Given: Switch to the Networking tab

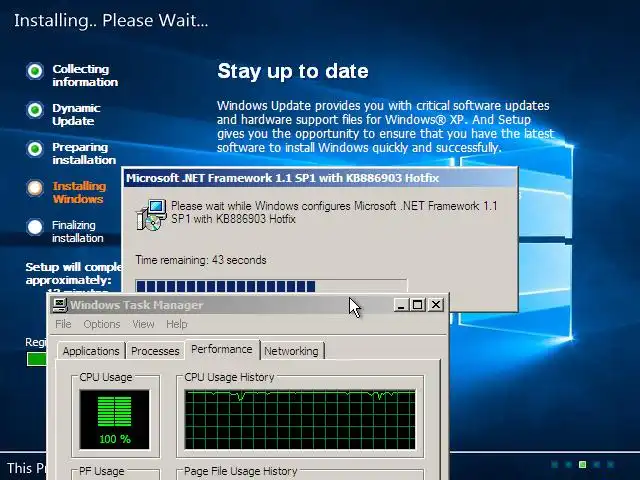Looking at the screenshot, I should coord(291,351).
